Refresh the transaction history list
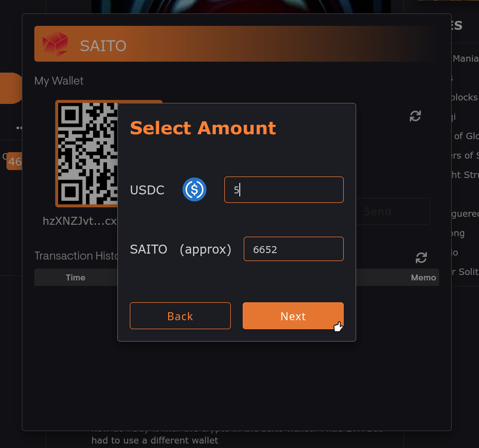Viewport: 479px width, 448px height. click(421, 258)
